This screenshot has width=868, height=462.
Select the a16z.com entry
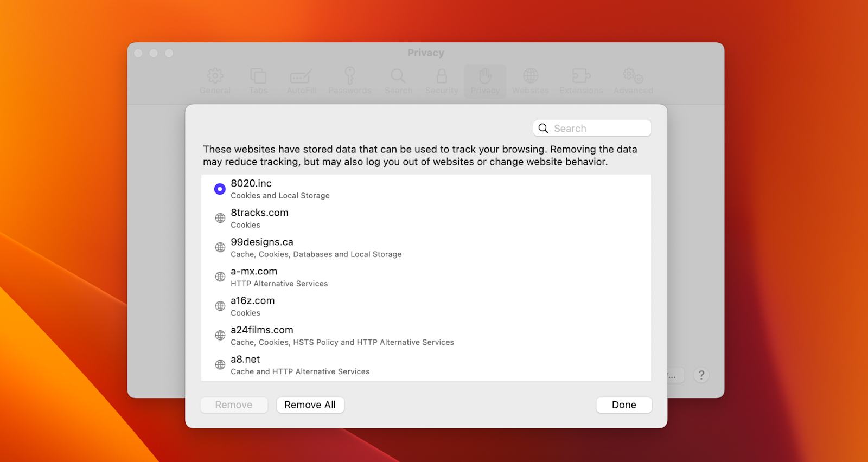(x=426, y=306)
